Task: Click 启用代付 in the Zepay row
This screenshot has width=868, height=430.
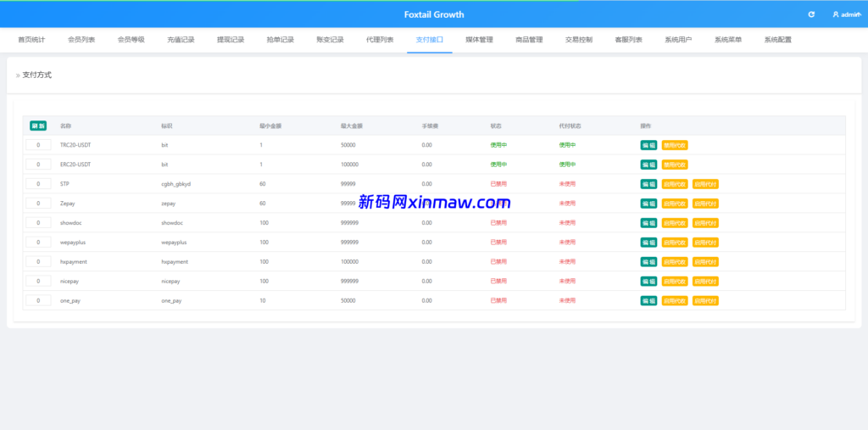Action: 706,204
